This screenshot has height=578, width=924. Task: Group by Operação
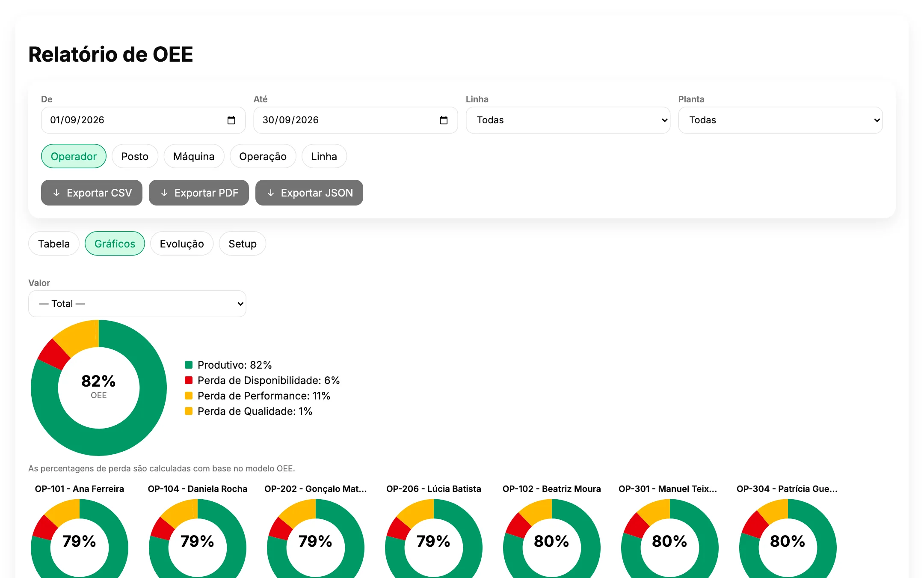(263, 156)
